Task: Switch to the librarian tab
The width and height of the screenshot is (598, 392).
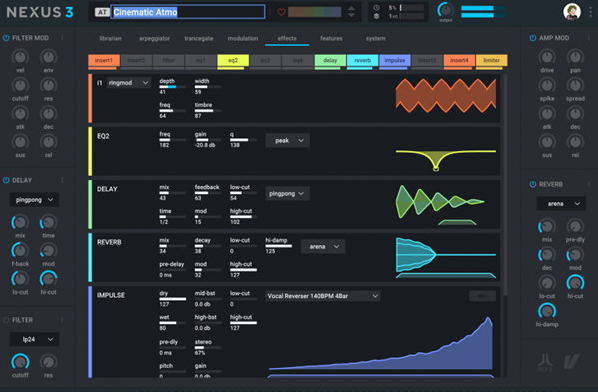Action: pos(110,39)
